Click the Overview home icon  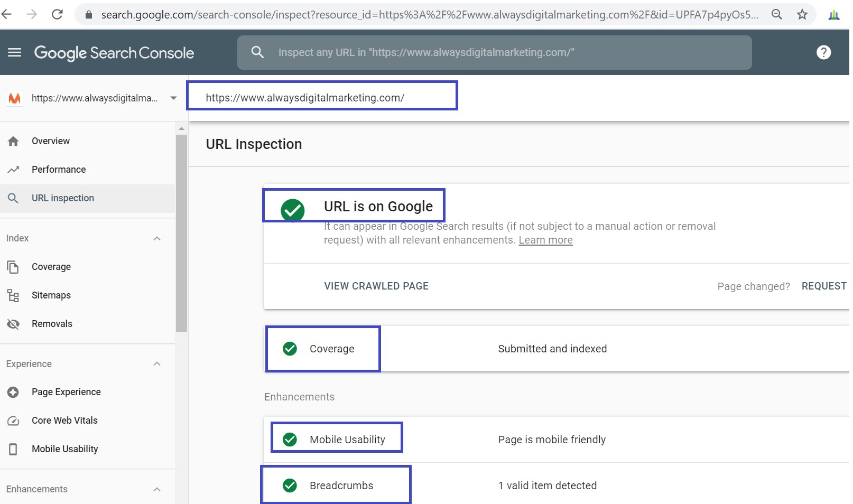click(13, 141)
